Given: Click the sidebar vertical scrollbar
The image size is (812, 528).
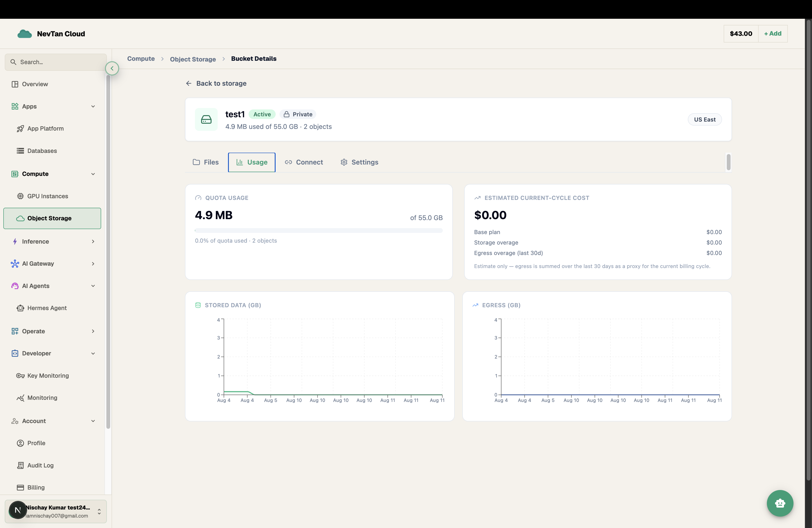Looking at the screenshot, I should (108, 252).
